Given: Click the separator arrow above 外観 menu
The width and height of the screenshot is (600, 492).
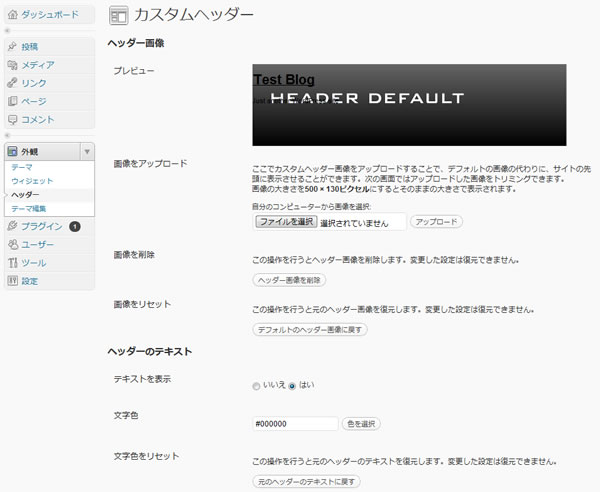Looking at the screenshot, I should click(x=7, y=135).
